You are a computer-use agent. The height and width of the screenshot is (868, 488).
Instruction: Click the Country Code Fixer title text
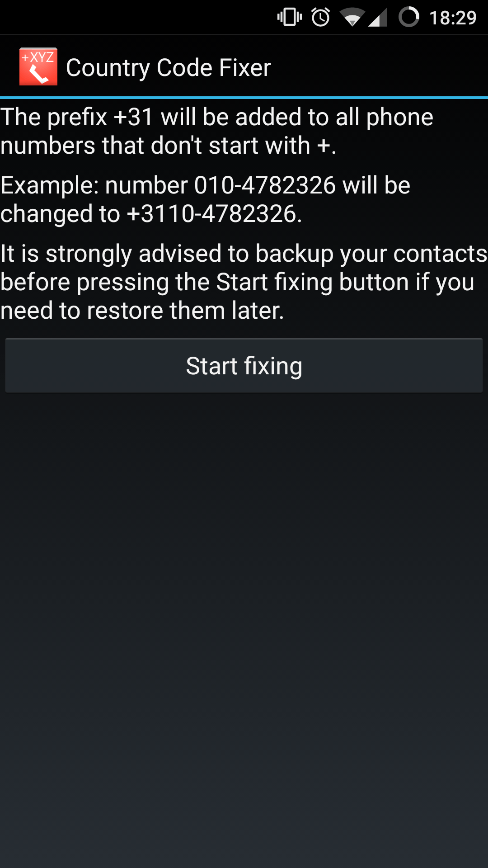(169, 68)
